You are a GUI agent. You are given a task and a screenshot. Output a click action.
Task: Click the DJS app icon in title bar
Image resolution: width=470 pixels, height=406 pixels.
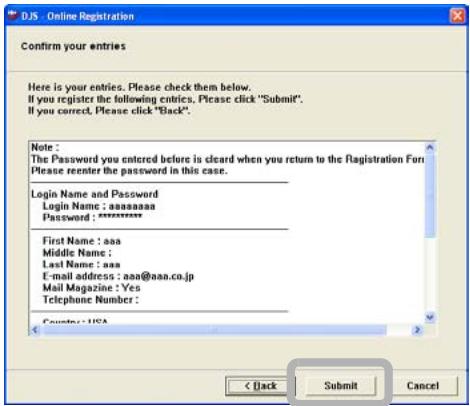tap(13, 15)
